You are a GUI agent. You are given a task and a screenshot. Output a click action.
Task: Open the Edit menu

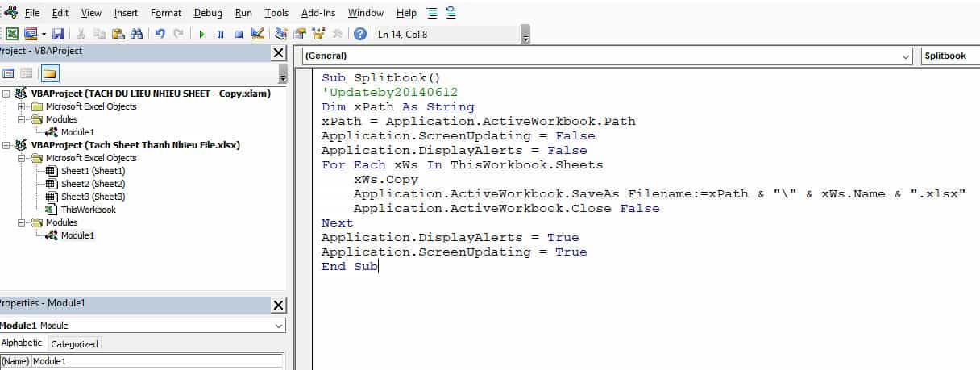60,13
